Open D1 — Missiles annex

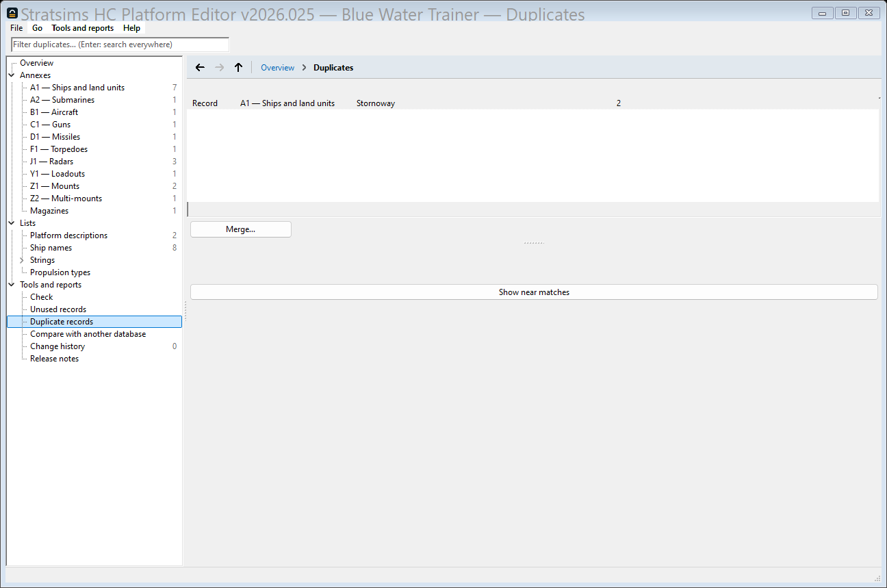(x=55, y=137)
